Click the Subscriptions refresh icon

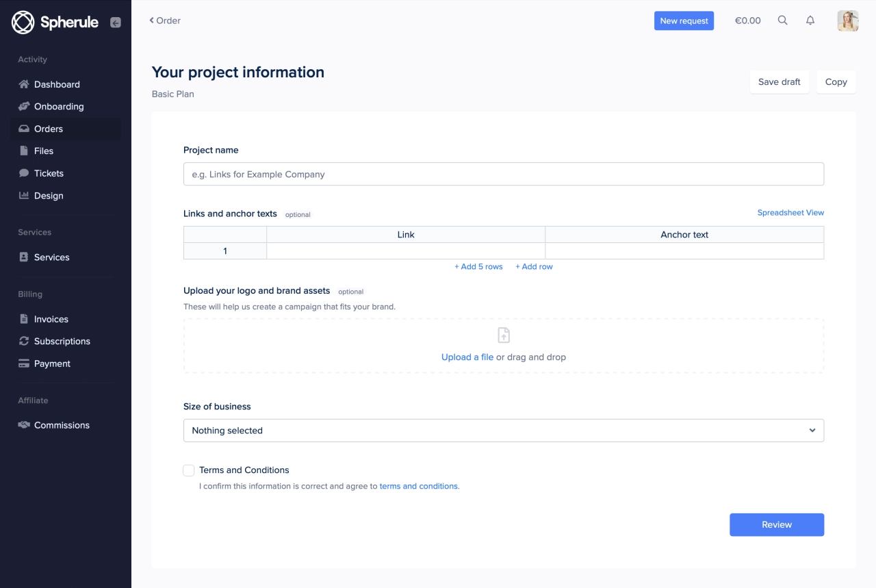coord(24,341)
